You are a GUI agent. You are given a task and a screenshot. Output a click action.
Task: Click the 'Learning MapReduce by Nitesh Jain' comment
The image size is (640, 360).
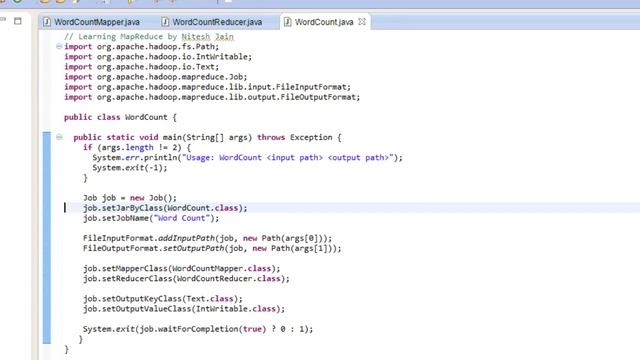pos(149,37)
